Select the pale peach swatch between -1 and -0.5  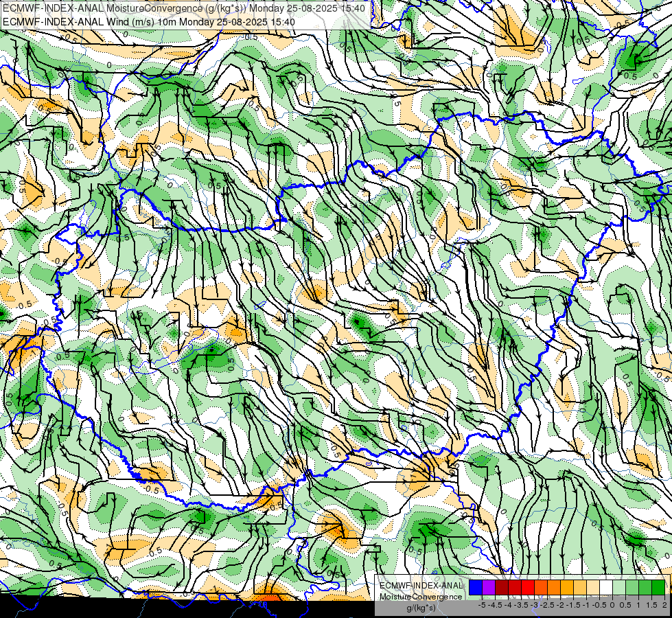(x=593, y=588)
